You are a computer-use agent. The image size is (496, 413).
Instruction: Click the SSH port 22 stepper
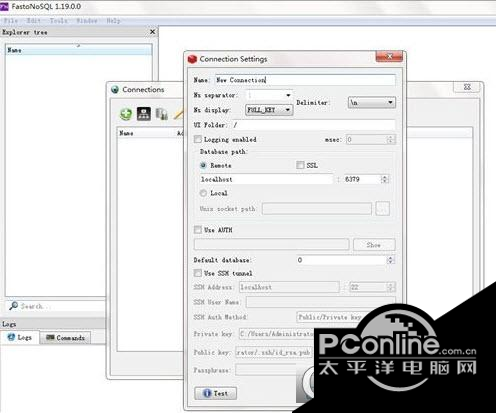[x=372, y=287]
